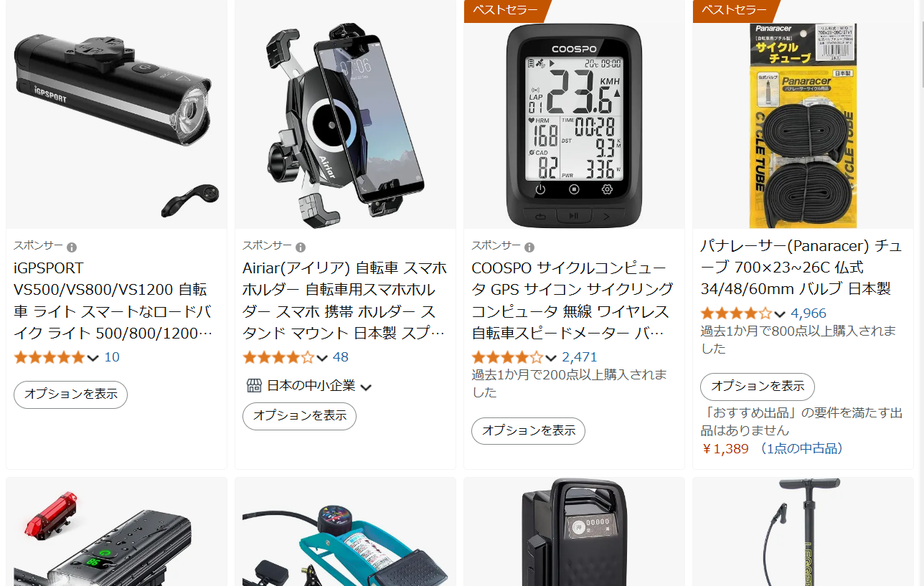Click star rating of iGPSPORT light
The height and width of the screenshot is (586, 924).
pyautogui.click(x=49, y=357)
